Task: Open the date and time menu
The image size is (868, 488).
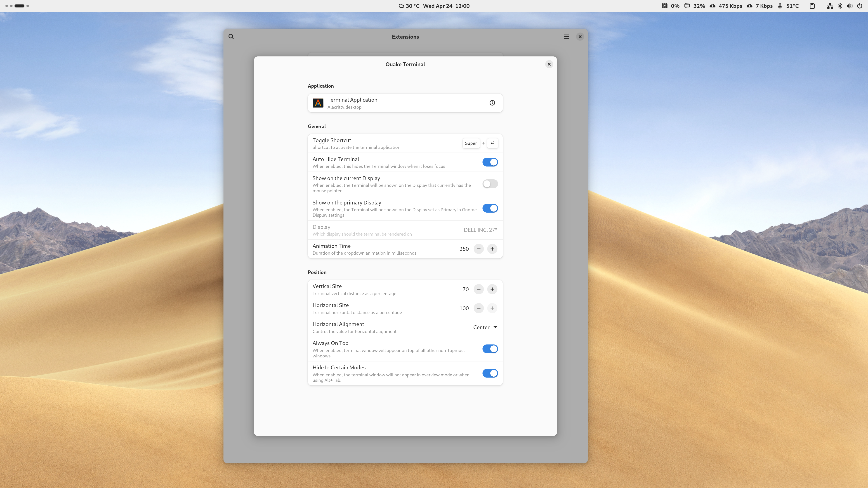Action: point(446,6)
